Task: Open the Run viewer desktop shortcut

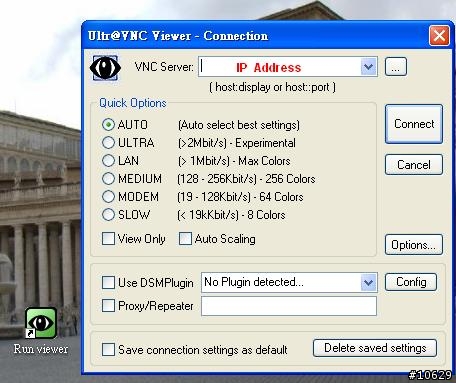Action: coord(41,330)
